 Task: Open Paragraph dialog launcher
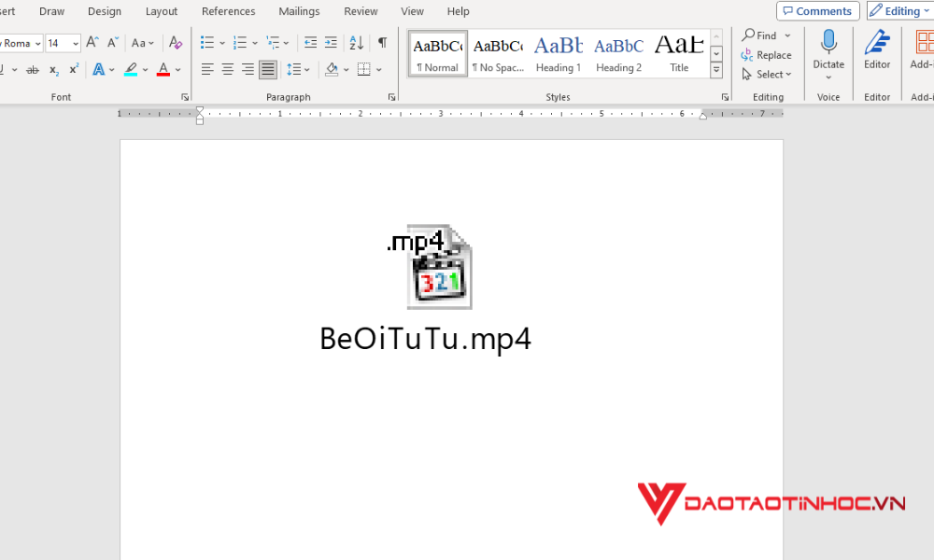392,97
